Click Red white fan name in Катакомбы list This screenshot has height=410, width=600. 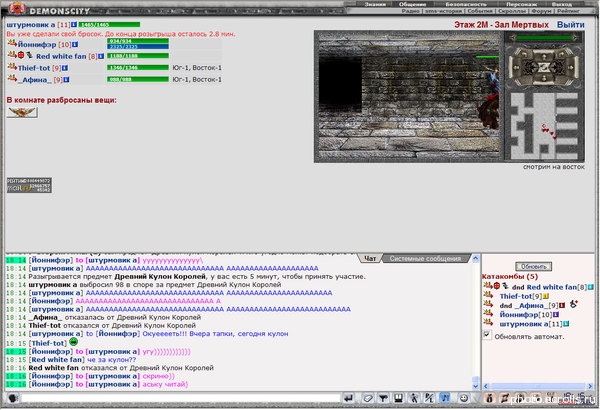(551, 287)
